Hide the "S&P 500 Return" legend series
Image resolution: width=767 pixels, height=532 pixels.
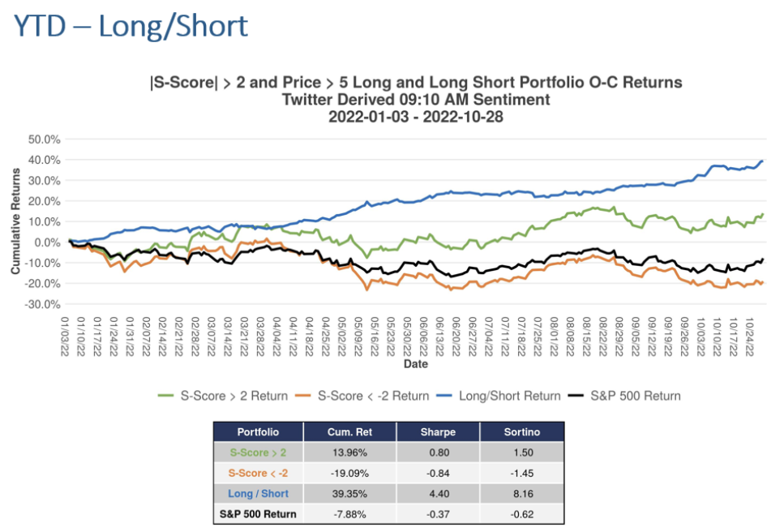636,396
